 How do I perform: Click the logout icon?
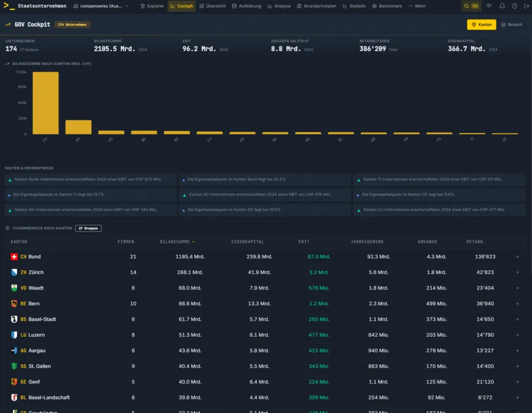[x=527, y=6]
